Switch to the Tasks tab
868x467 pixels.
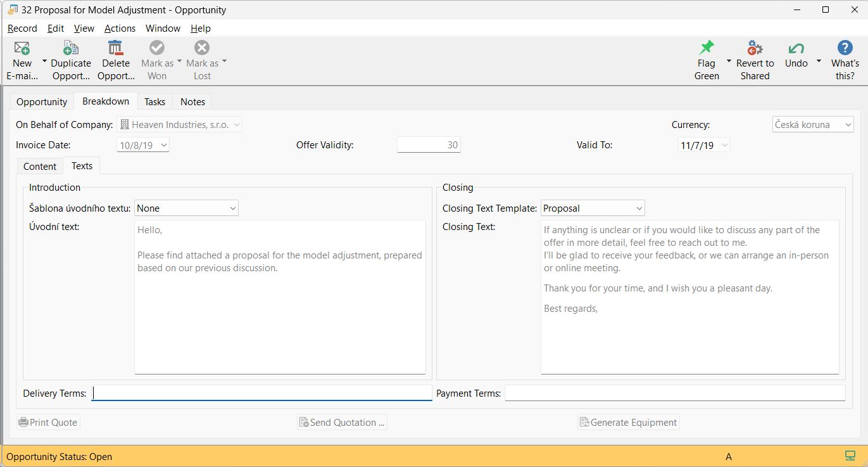(x=154, y=102)
